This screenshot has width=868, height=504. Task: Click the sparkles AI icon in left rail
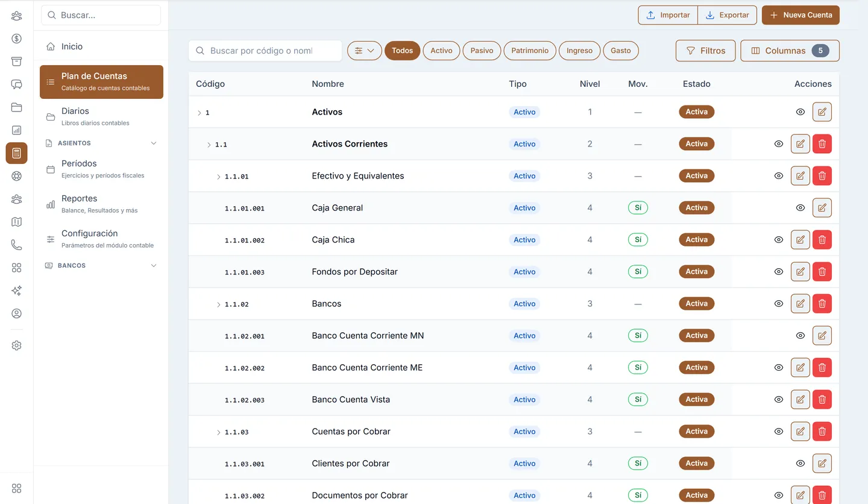[x=16, y=291]
